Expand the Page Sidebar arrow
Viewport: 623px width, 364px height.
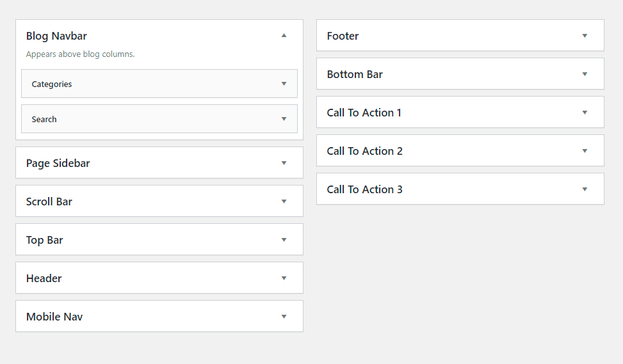pyautogui.click(x=284, y=163)
